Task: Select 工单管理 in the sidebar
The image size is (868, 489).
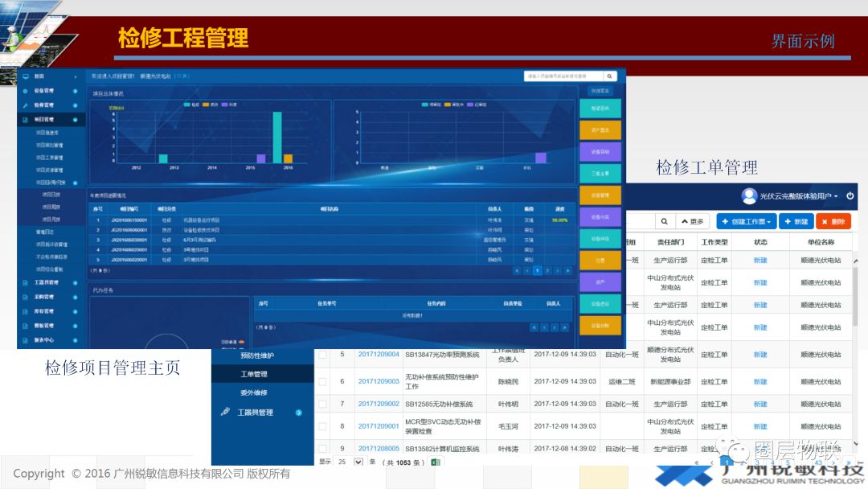Action: pyautogui.click(x=254, y=374)
